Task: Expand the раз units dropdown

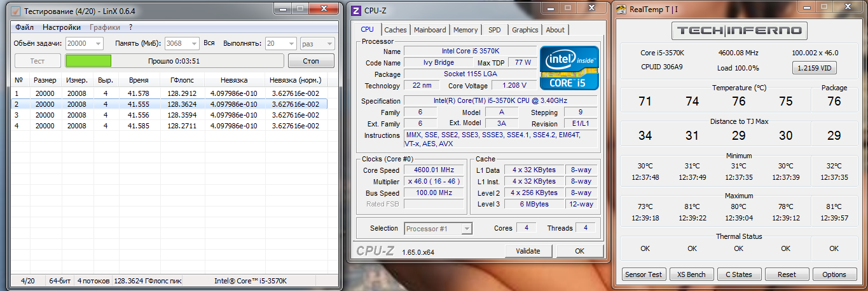Action: coord(329,43)
